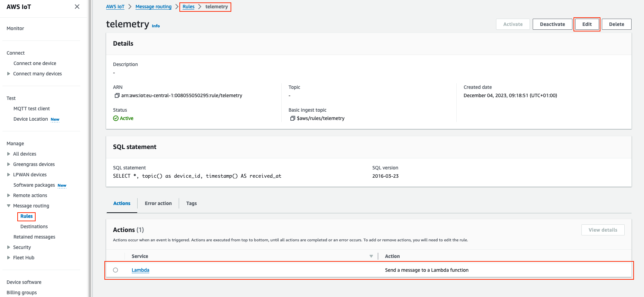Close the AWS IoT navigation panel
Viewport: 644px width, 297px height.
tap(77, 7)
